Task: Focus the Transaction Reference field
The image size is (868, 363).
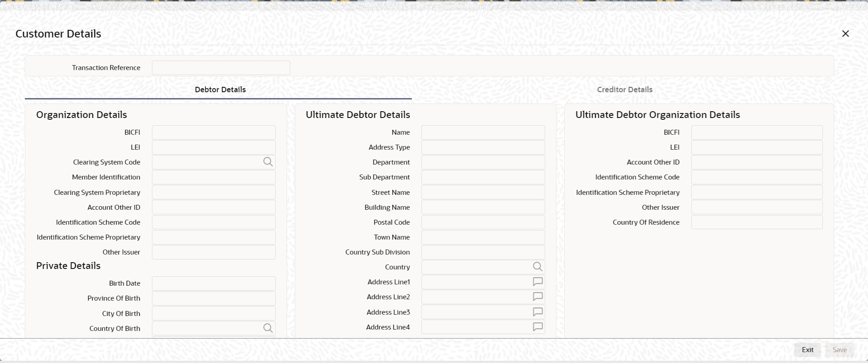Action: tap(221, 68)
